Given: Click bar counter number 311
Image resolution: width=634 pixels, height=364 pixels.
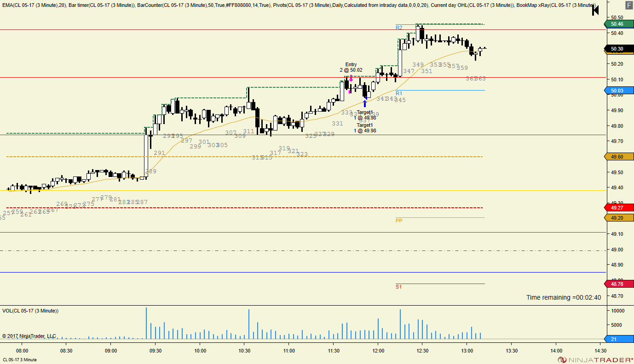Looking at the screenshot, I should (x=249, y=131).
